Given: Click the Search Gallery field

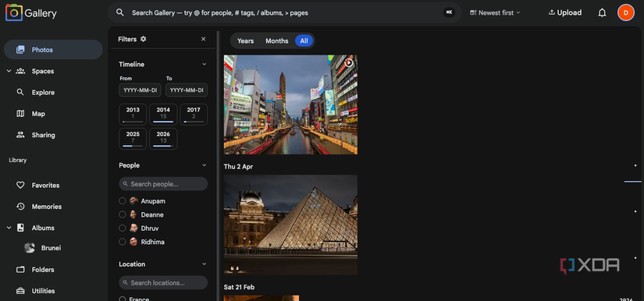Looking at the screenshot, I should click(x=284, y=12).
